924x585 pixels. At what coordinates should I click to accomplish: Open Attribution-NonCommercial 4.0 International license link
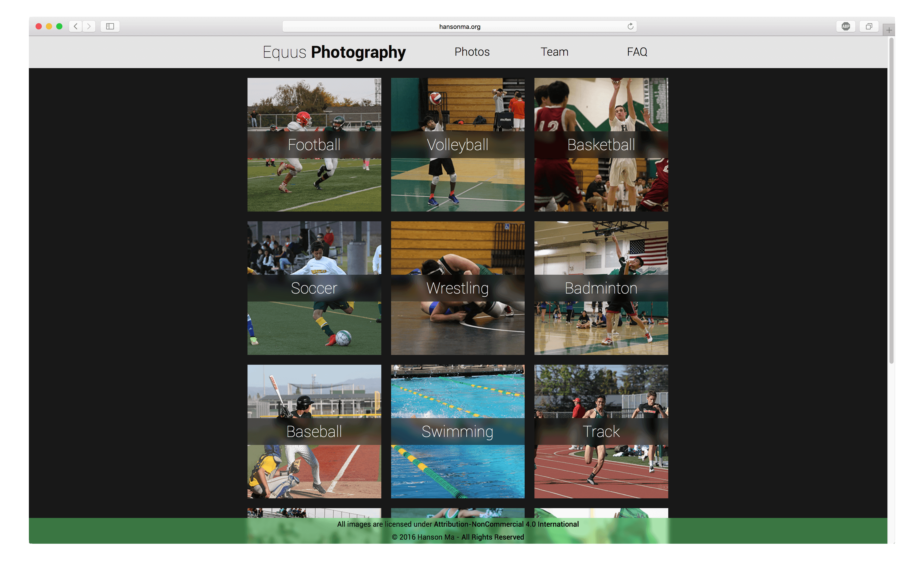coord(506,524)
